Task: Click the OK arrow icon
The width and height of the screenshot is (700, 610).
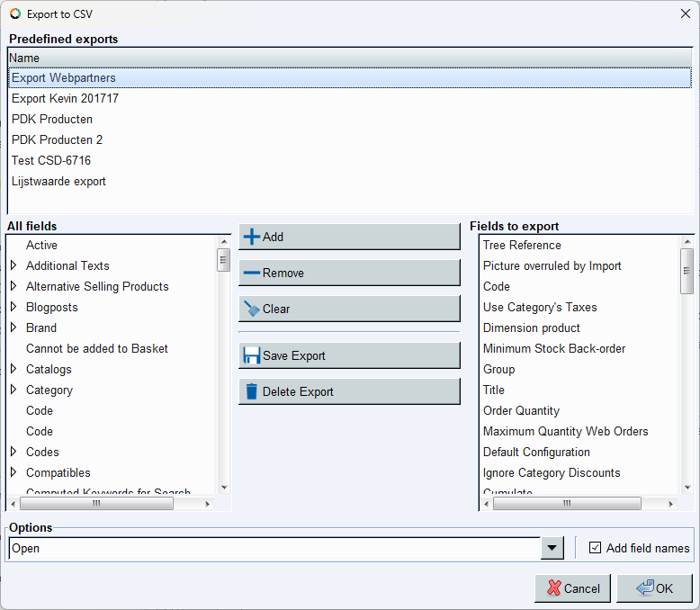Action: pyautogui.click(x=644, y=588)
